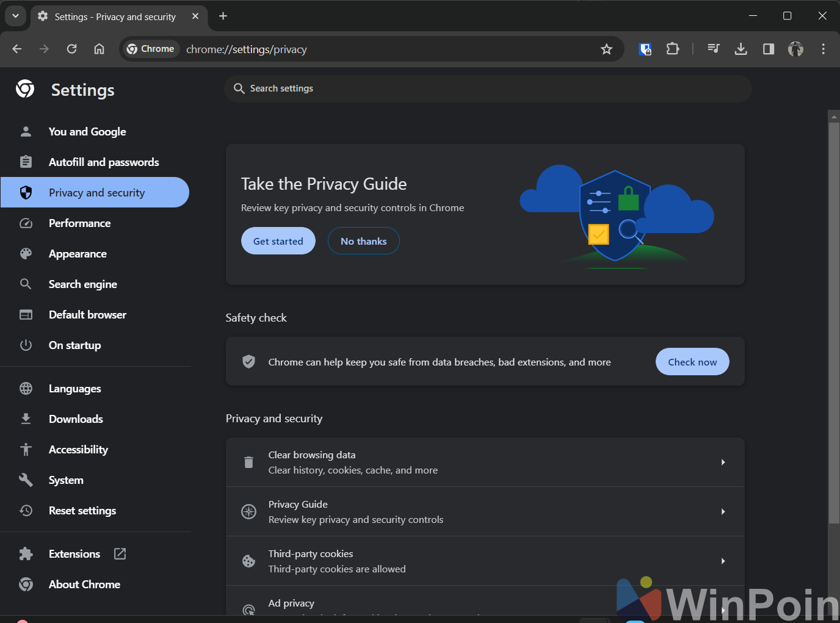Image resolution: width=840 pixels, height=623 pixels.
Task: Click the media controls icon in toolbar
Action: (713, 49)
